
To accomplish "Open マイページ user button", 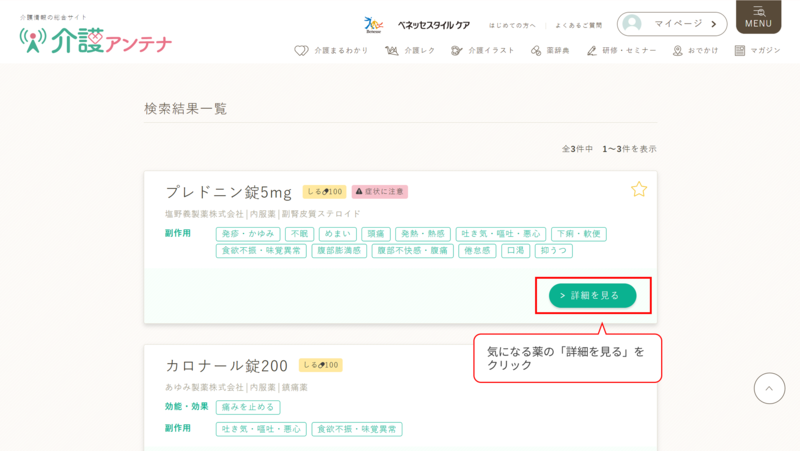I will point(672,24).
